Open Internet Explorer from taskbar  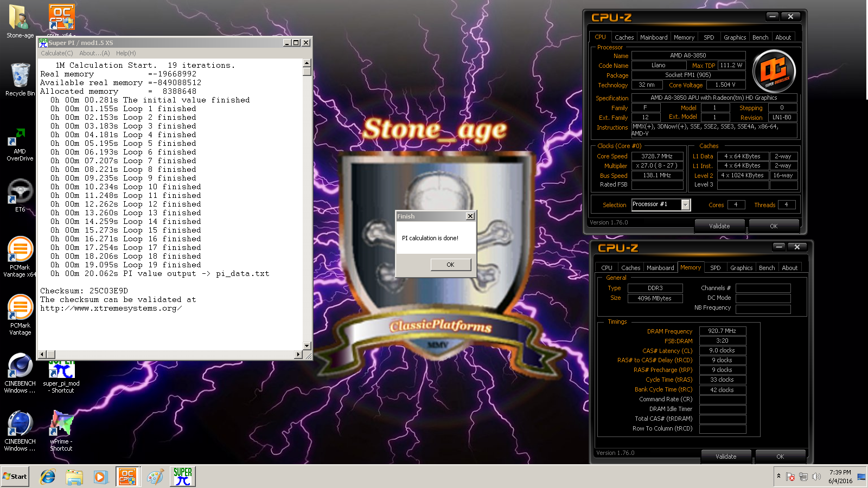48,477
